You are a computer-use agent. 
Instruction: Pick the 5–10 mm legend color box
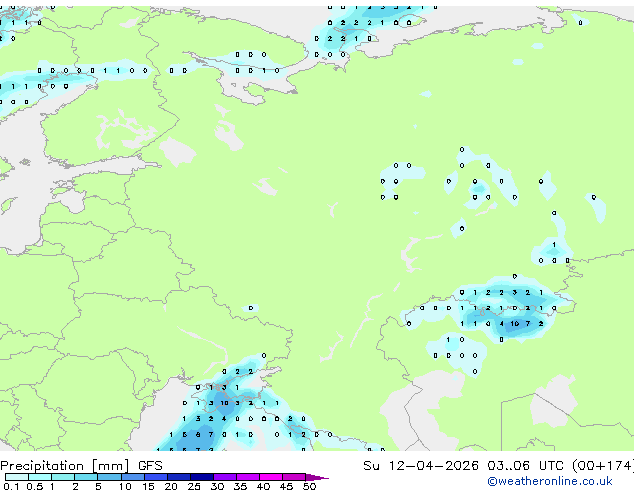109,477
